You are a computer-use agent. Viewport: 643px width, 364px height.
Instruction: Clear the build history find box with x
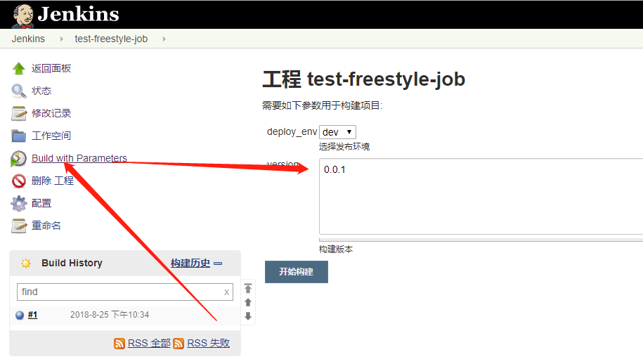(226, 292)
